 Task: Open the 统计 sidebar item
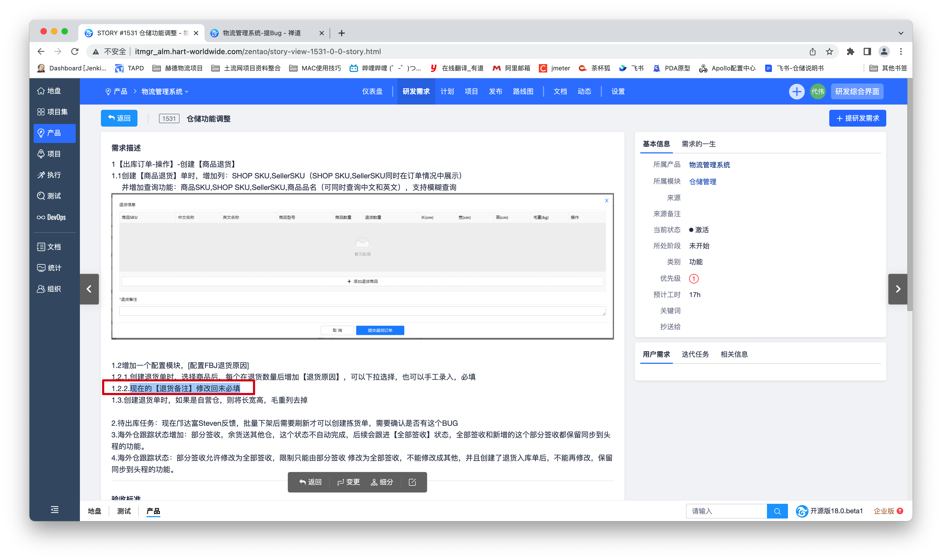49,268
